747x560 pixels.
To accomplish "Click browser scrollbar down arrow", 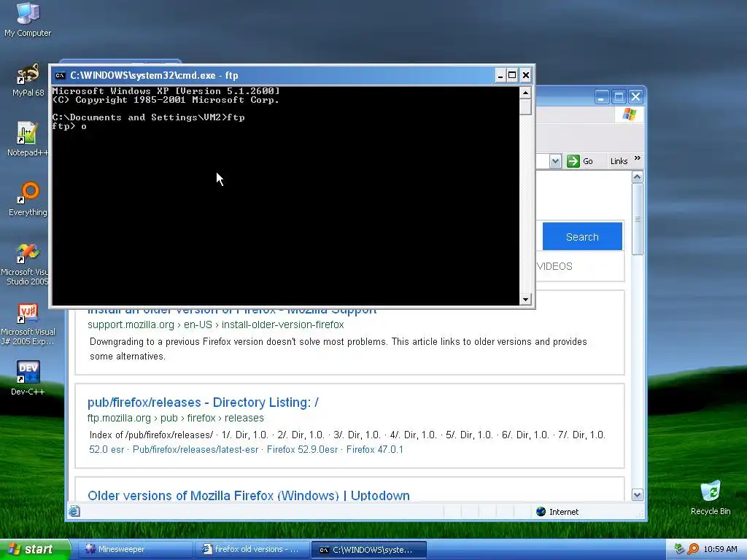I will (x=638, y=495).
